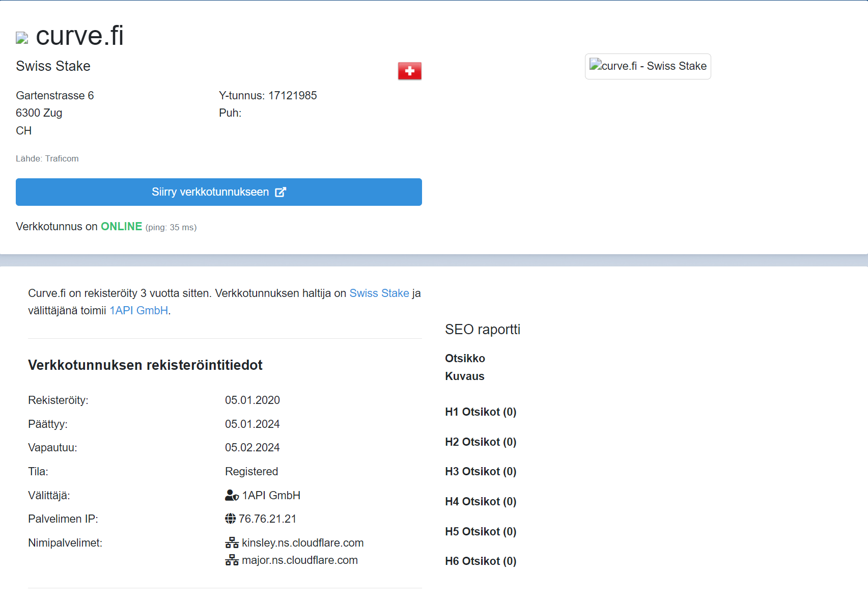Click network icon beside major.ns.cloudflare.com
Screen dimensions: 868x596
[232, 560]
